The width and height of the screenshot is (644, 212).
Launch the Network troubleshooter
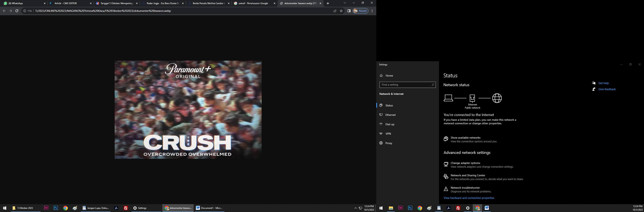(467, 189)
